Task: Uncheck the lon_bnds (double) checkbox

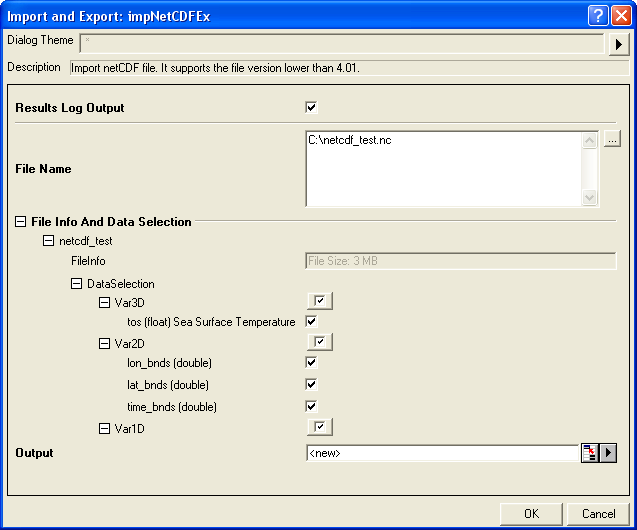Action: tap(311, 363)
